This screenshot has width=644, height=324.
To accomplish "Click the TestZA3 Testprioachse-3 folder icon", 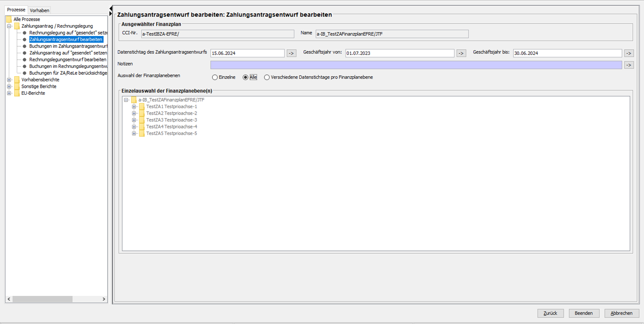I will [x=142, y=120].
